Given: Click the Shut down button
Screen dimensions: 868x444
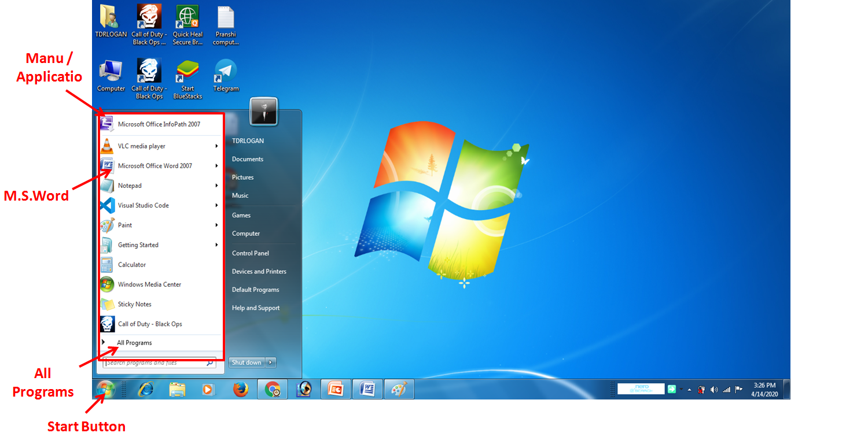Looking at the screenshot, I should coord(247,362).
